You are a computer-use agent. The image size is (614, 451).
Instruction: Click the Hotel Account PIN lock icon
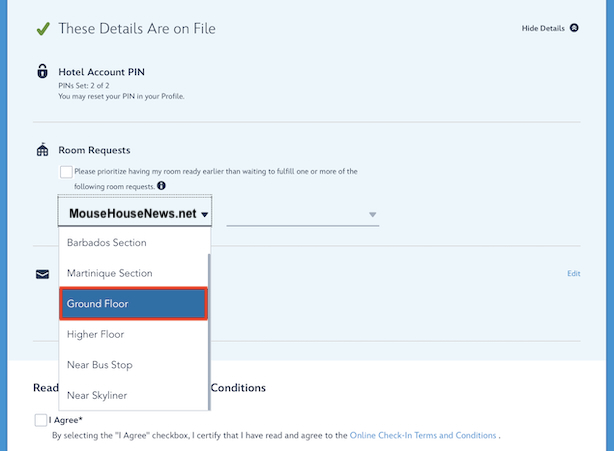pos(42,71)
